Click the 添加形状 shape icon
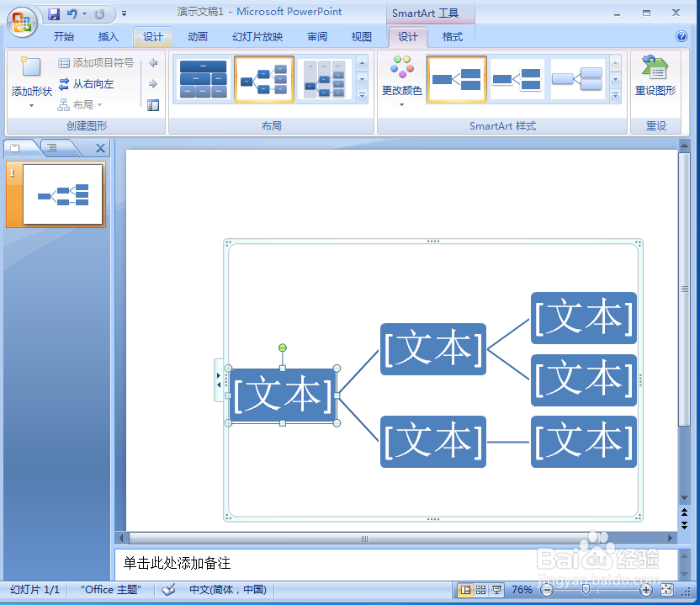700x605 pixels. (x=31, y=67)
